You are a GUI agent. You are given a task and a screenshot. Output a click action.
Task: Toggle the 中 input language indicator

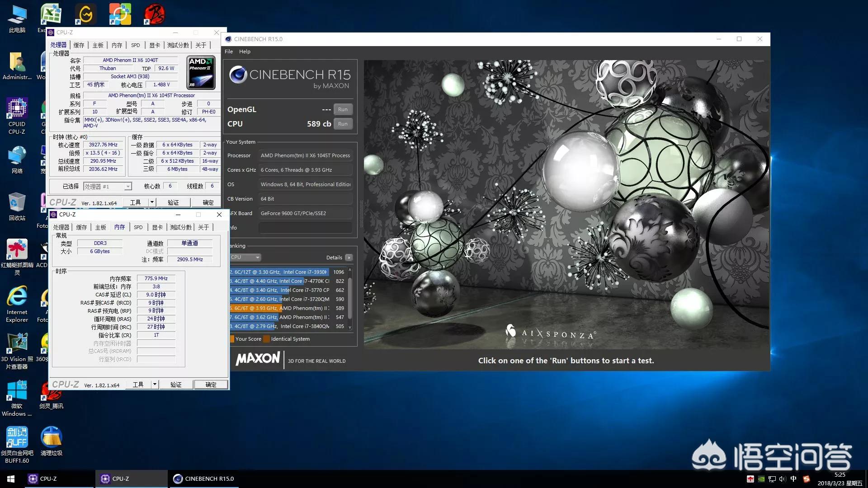pos(793,479)
